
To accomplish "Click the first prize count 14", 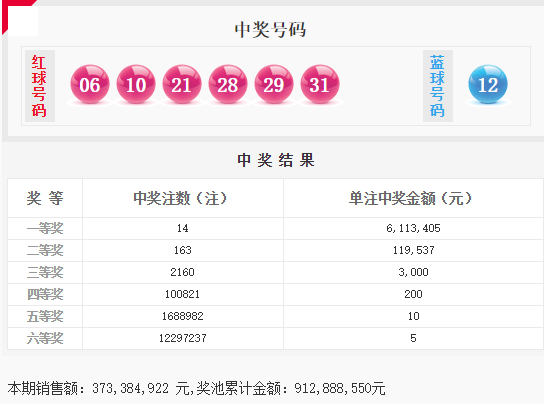I will [x=182, y=228].
